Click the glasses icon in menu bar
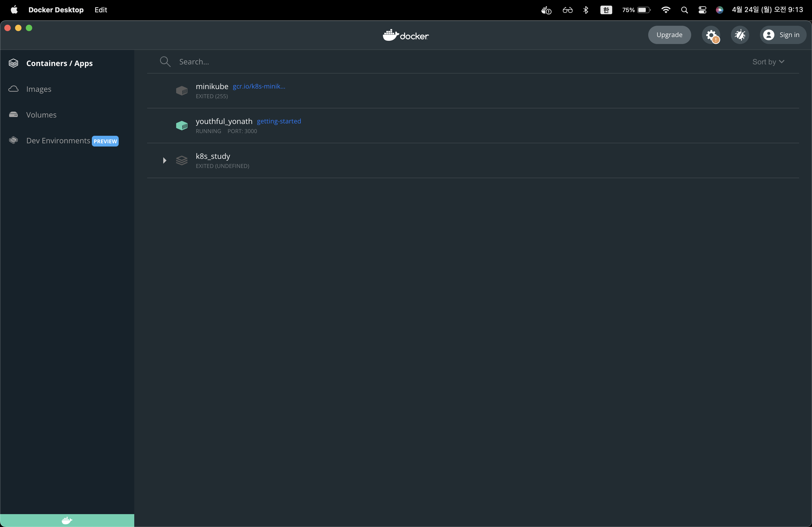 tap(568, 10)
